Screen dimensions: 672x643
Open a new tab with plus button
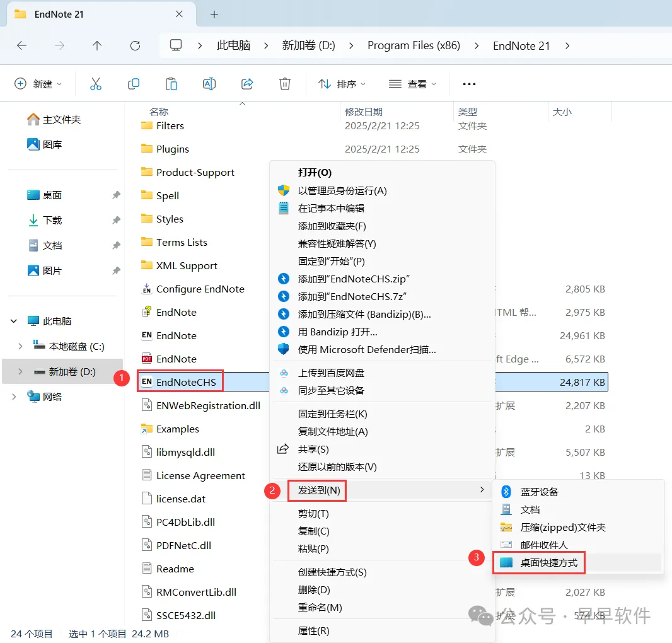214,14
